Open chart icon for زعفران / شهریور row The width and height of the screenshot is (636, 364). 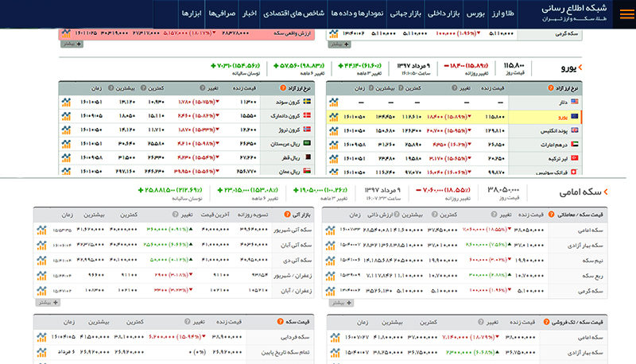coord(41,275)
